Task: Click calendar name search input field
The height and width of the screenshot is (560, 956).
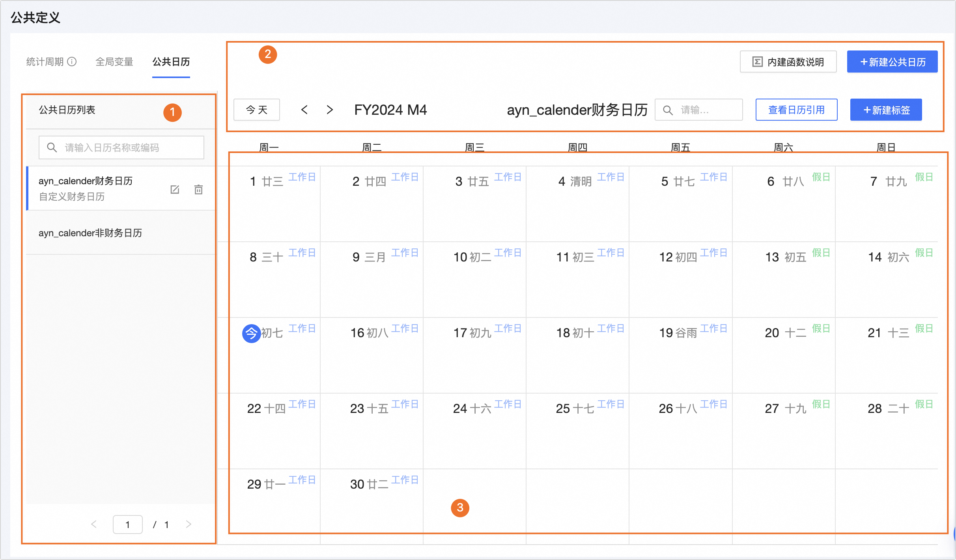Action: 121,147
